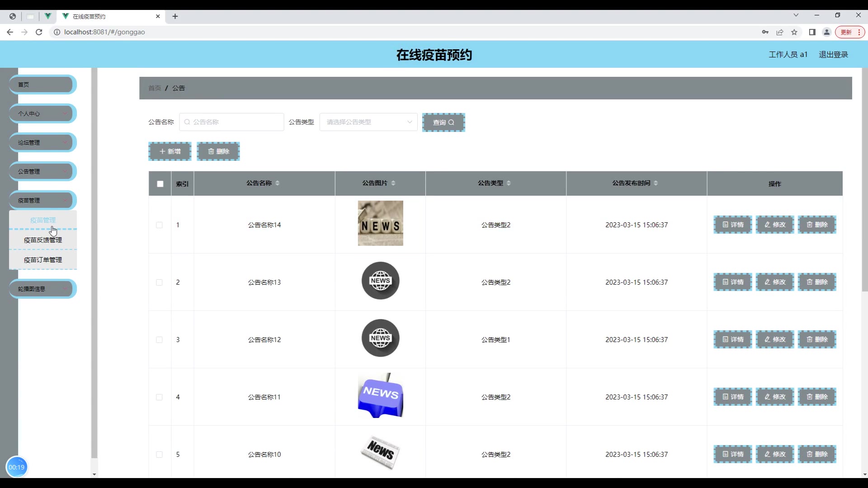Expand 轮播图信息 sidebar menu
The width and height of the screenshot is (868, 488).
tap(42, 289)
